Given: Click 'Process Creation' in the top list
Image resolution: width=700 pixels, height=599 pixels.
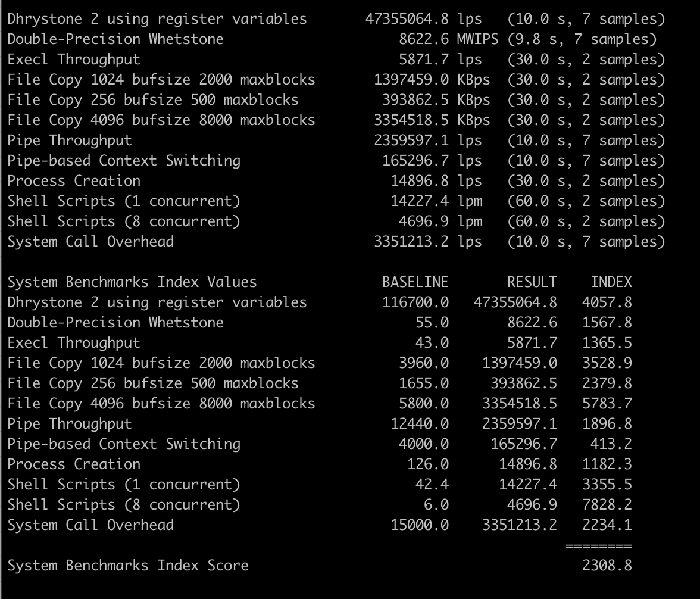Looking at the screenshot, I should coord(74,180).
